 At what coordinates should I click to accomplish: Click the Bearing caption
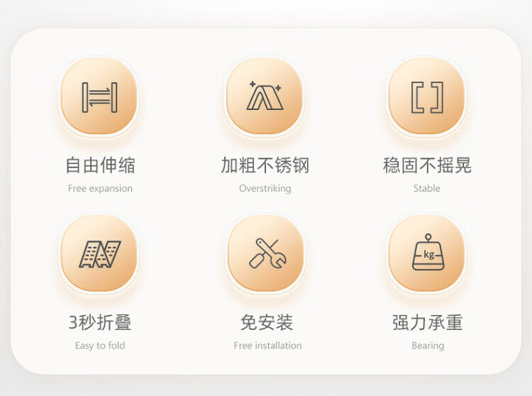[428, 346]
